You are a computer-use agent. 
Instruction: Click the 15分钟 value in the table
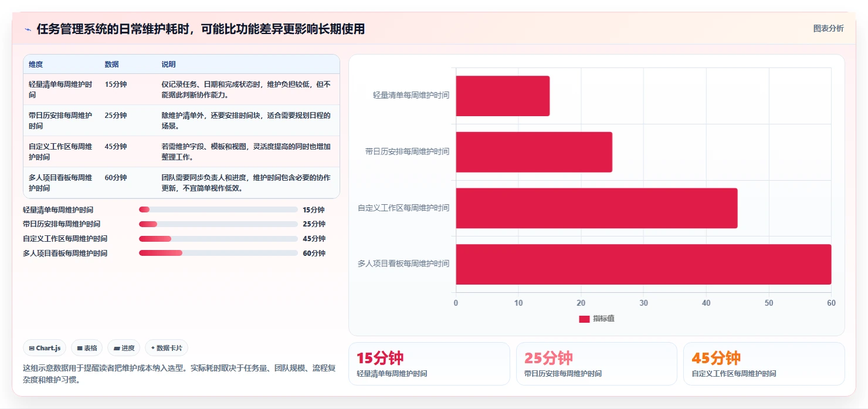pyautogui.click(x=116, y=84)
